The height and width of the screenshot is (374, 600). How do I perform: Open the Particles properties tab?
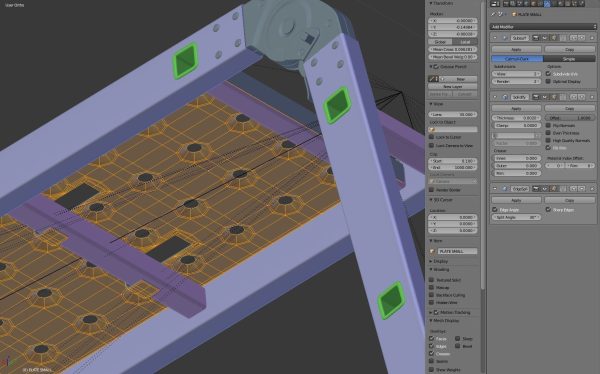point(574,3)
